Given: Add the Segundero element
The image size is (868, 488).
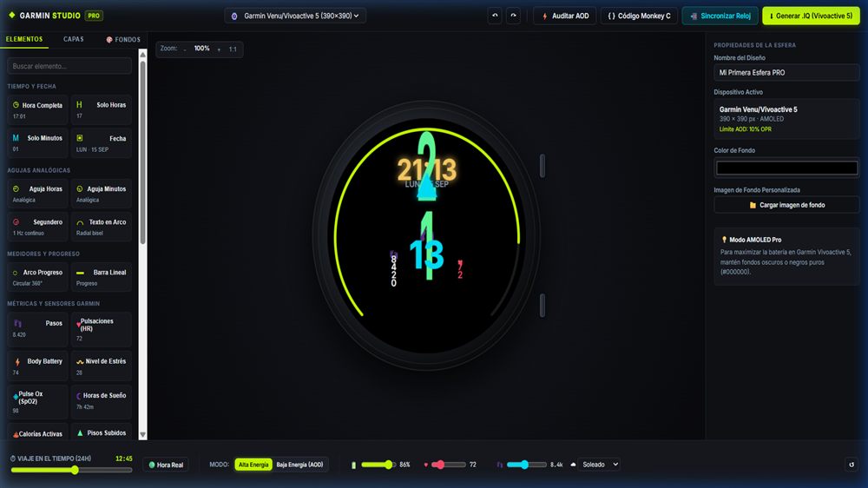Looking at the screenshot, I should coord(37,227).
